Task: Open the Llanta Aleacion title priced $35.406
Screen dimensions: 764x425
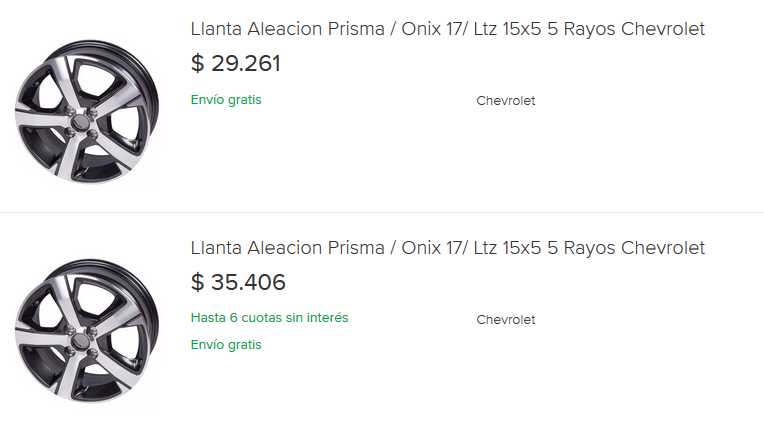Action: (x=447, y=248)
